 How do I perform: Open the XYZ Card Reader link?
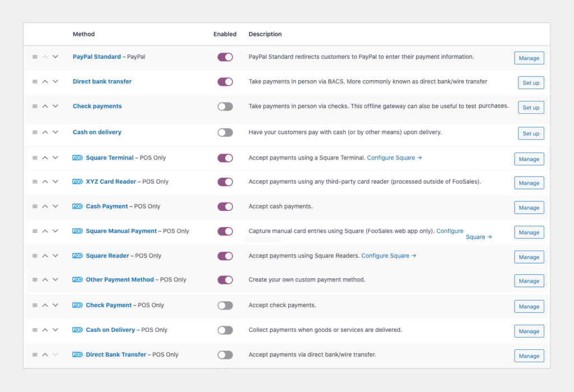111,182
